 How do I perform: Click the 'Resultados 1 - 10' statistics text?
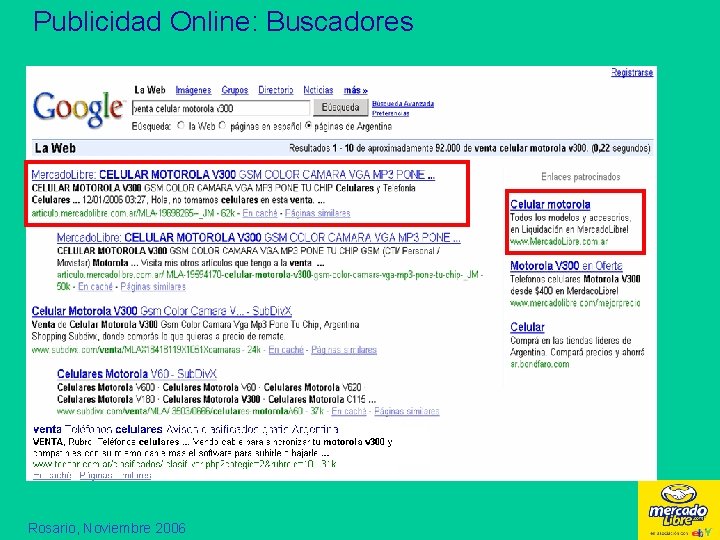470,148
